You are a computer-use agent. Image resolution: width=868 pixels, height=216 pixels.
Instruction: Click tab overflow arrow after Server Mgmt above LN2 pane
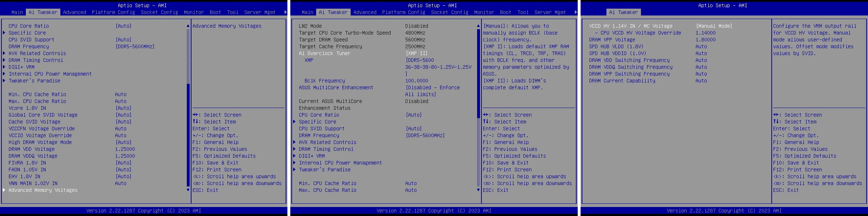pos(576,12)
